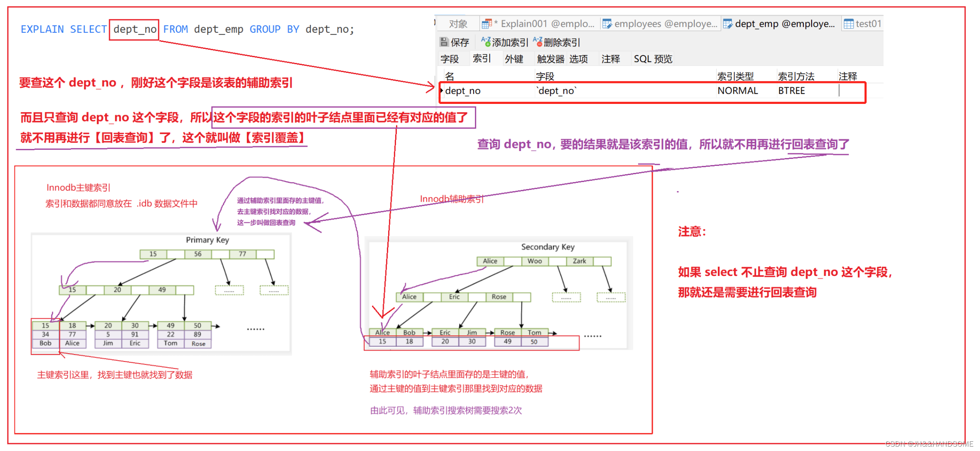The height and width of the screenshot is (451, 980).
Task: Switch to the SQL 预览 sub-tab
Action: coord(653,59)
